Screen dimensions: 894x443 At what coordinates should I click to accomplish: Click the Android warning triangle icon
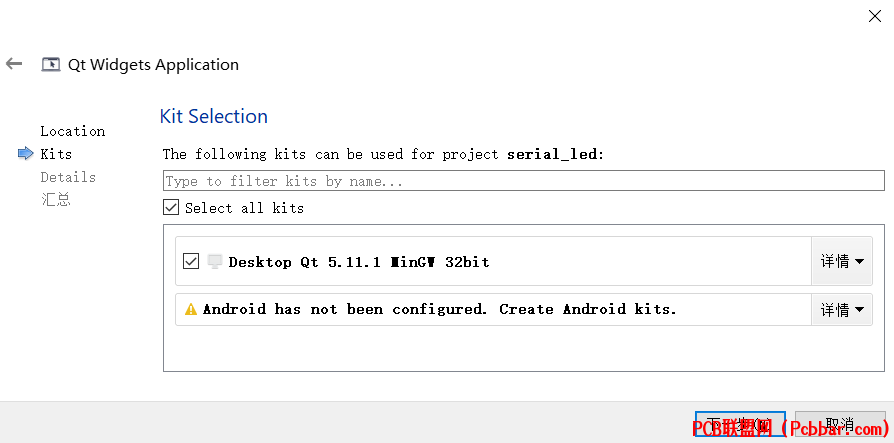click(191, 310)
